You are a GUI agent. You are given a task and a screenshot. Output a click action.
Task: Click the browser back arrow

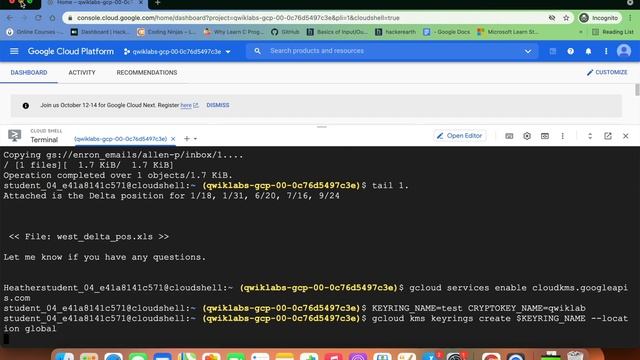pyautogui.click(x=10, y=18)
